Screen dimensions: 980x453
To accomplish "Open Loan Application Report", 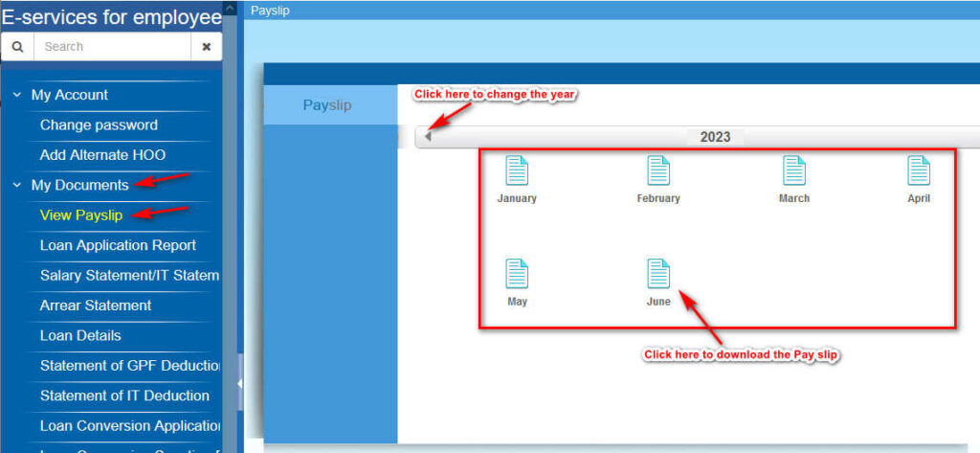I will [118, 245].
